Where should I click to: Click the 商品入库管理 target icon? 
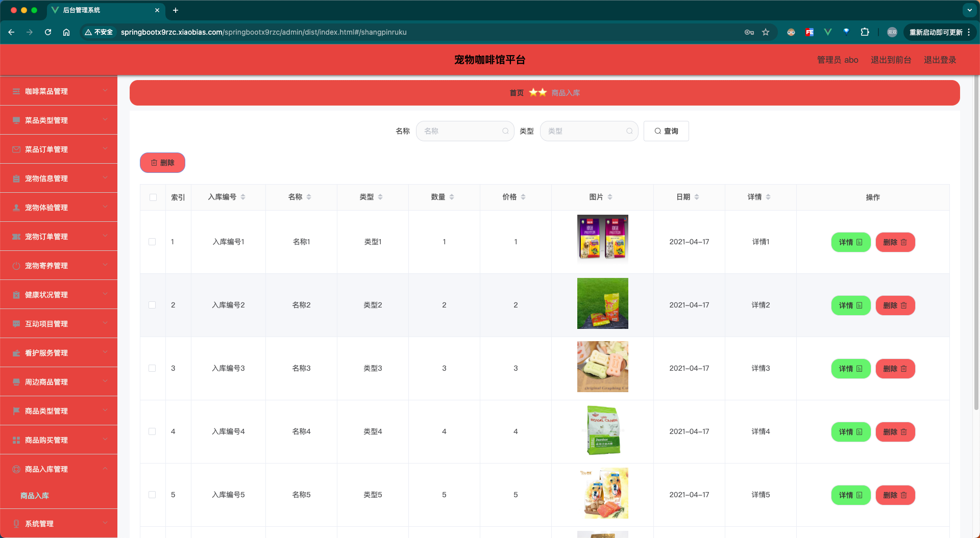coord(16,469)
